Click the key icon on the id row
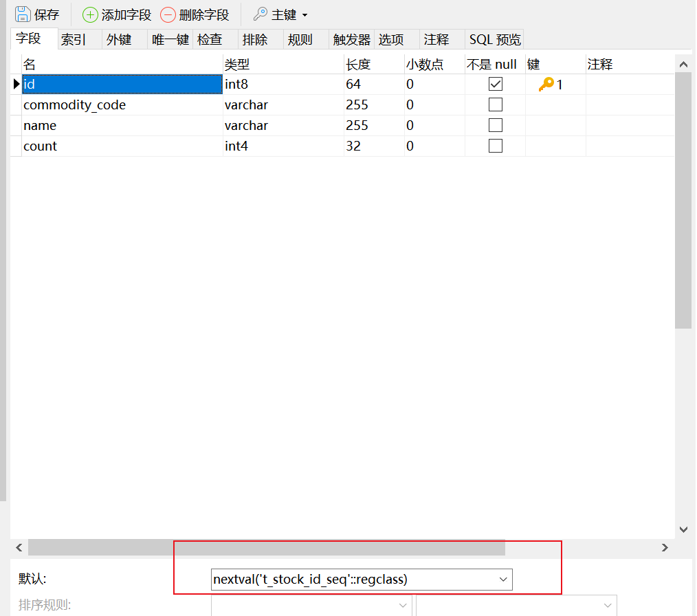697x616 pixels. pos(548,83)
